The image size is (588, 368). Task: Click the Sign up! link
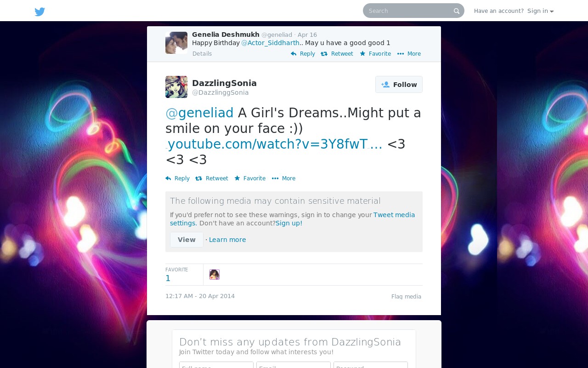(289, 223)
